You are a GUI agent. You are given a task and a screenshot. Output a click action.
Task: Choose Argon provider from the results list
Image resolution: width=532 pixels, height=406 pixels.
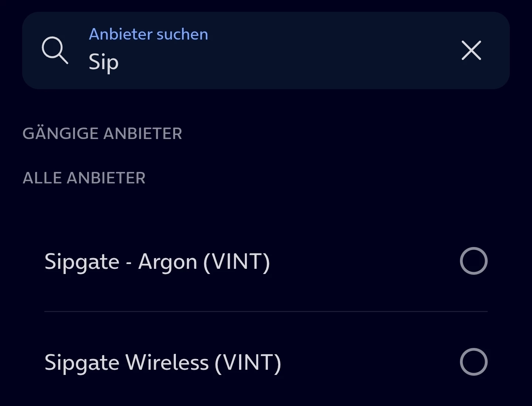[x=157, y=262]
